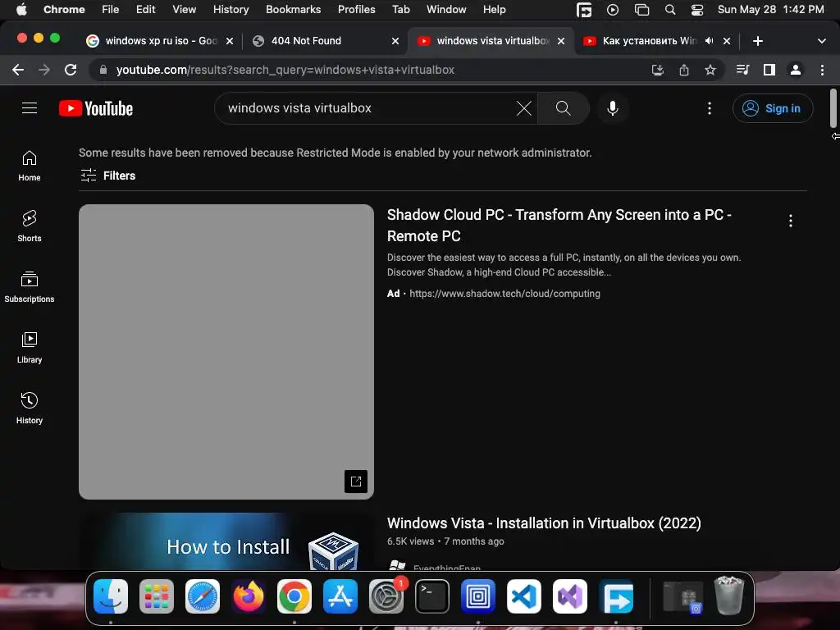The height and width of the screenshot is (630, 840).
Task: Open Chrome three-dot menu
Action: (822, 70)
